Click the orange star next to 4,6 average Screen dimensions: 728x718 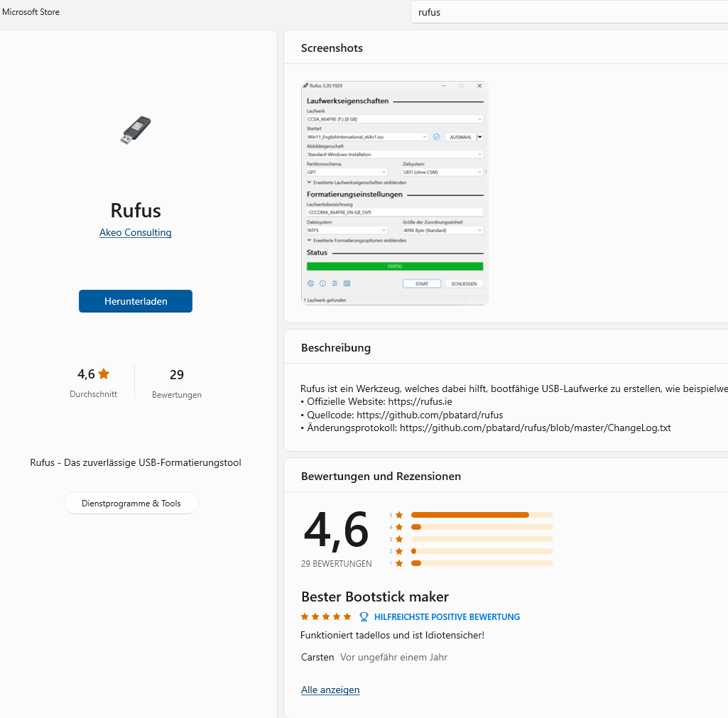104,373
